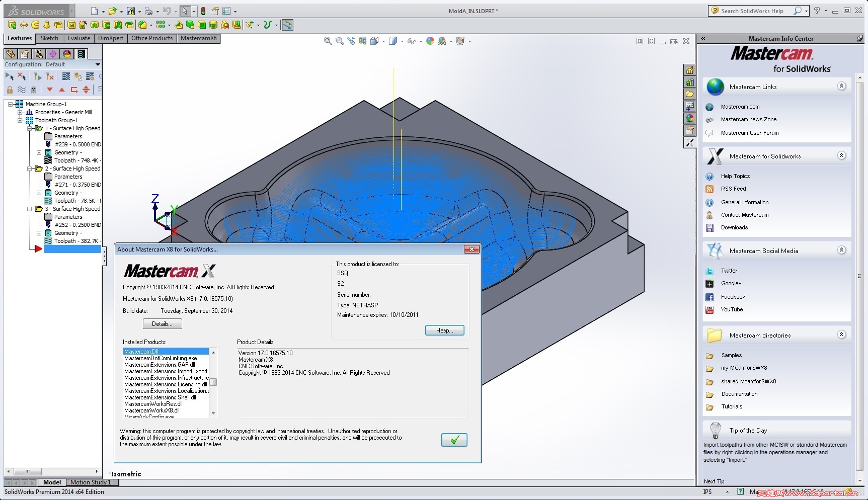The height and width of the screenshot is (500, 868).
Task: Click the Rebuild traffic light icon
Action: (203, 11)
